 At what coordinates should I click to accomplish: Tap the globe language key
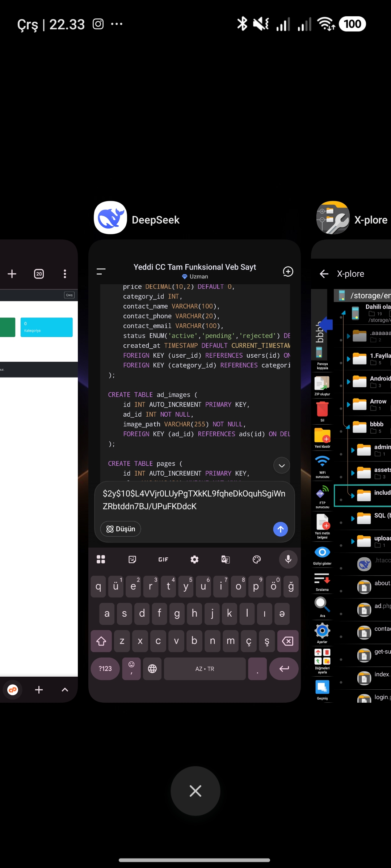tap(152, 669)
